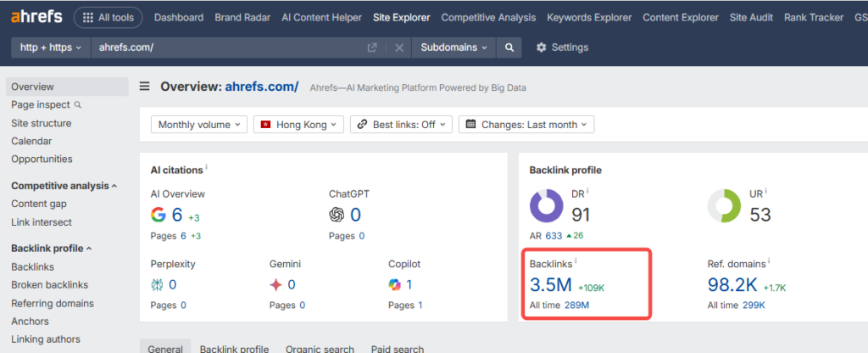Toggle the Best links: Off filter

401,125
